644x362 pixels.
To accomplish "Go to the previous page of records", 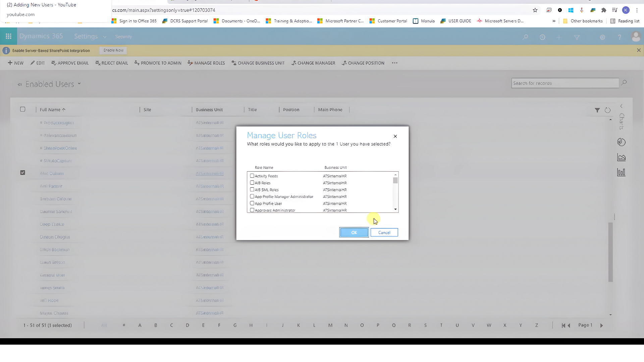I will (x=569, y=325).
